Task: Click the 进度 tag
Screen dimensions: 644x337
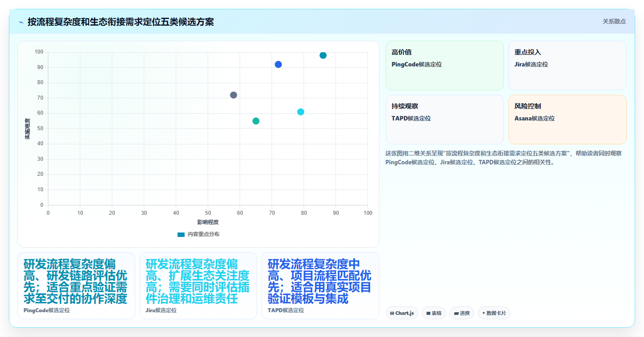Action: (x=462, y=313)
